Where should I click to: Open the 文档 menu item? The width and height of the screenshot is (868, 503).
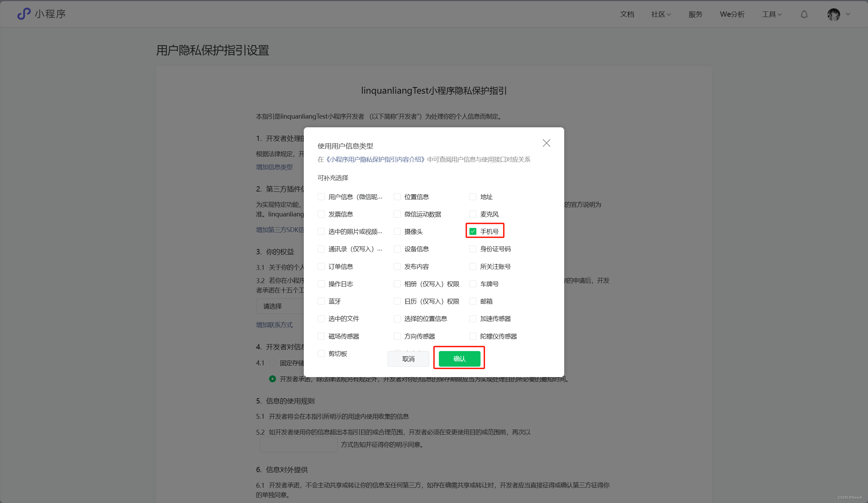tap(627, 14)
